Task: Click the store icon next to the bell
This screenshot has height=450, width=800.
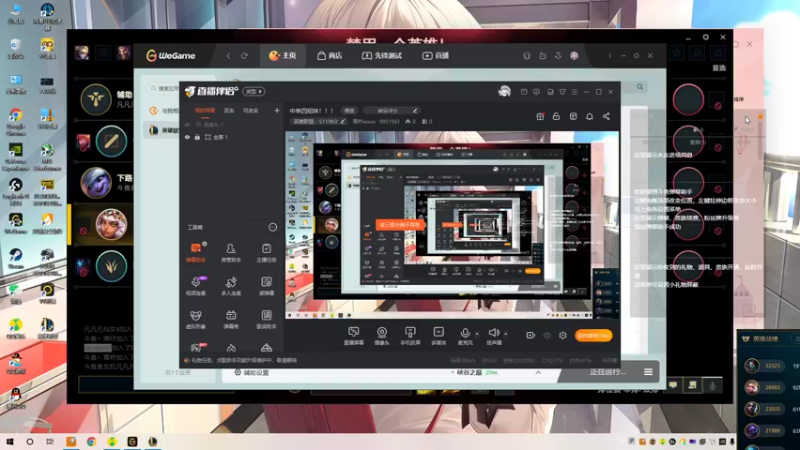Action: tap(573, 116)
